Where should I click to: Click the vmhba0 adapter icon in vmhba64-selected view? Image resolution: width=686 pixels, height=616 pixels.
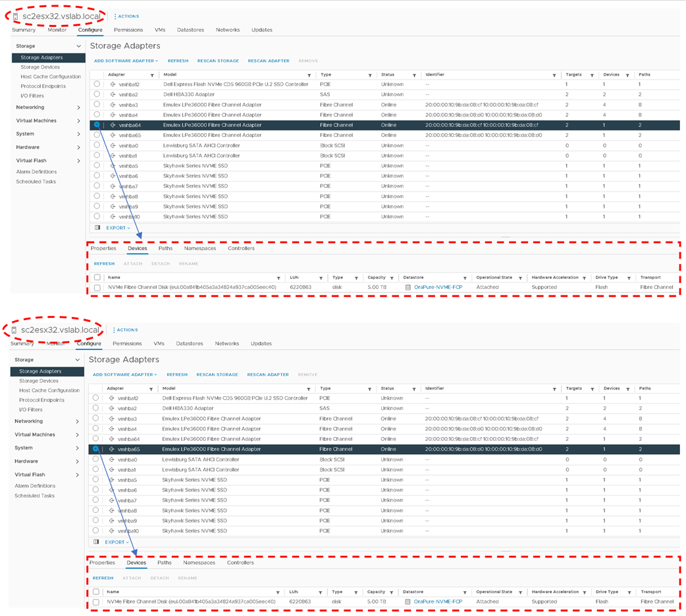click(113, 145)
